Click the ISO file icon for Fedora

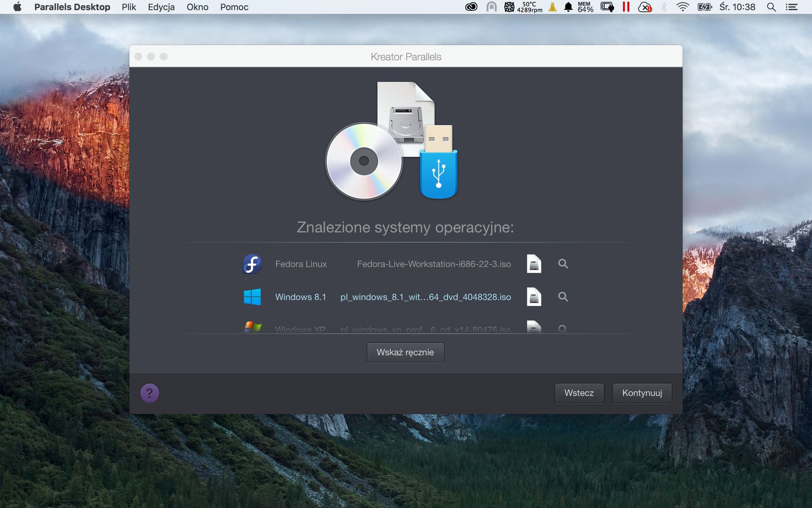click(534, 264)
